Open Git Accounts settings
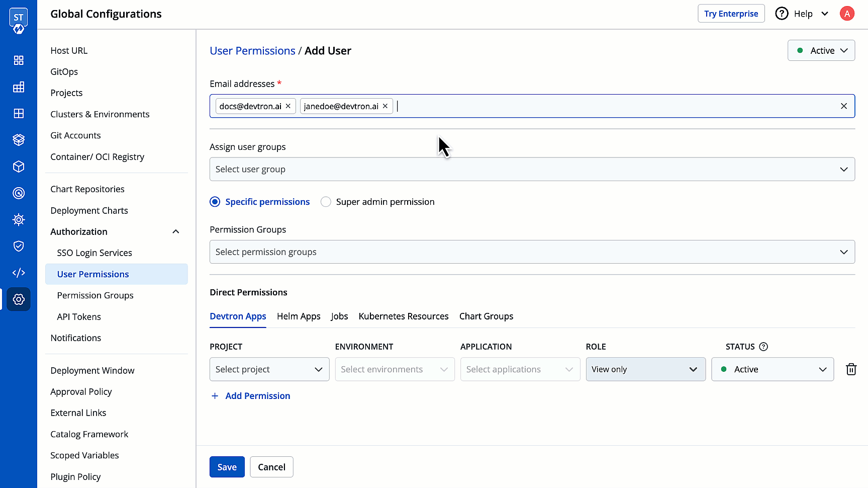Image resolution: width=868 pixels, height=488 pixels. point(75,135)
